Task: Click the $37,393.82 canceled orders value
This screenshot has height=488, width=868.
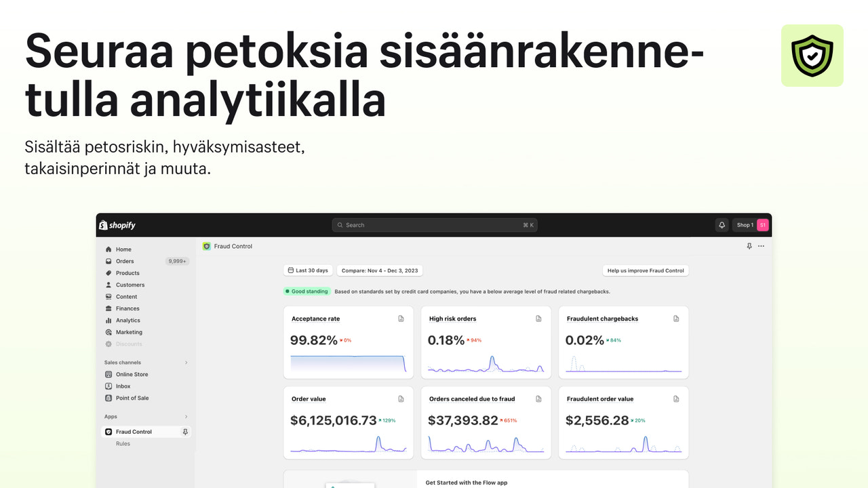Action: [x=463, y=421]
